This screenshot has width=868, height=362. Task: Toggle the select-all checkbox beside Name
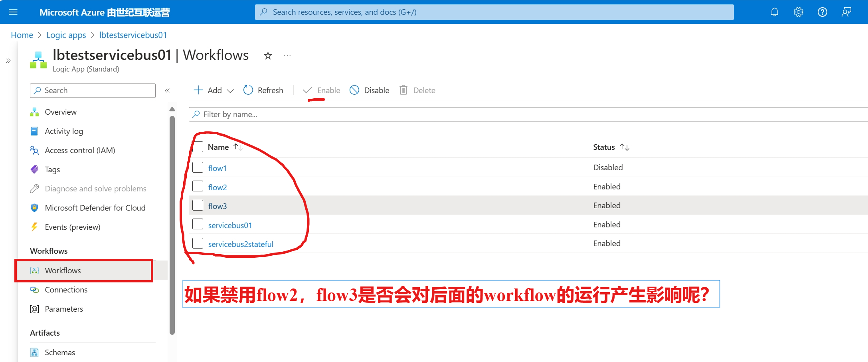point(198,147)
